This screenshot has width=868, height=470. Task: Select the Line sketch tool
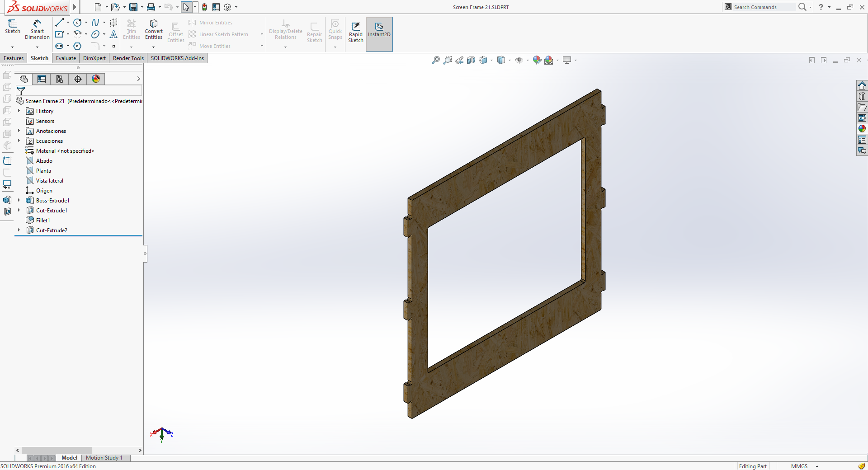pos(59,23)
